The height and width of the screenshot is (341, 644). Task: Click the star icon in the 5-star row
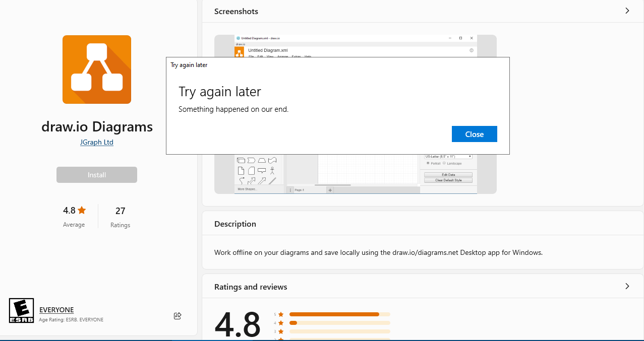click(281, 314)
